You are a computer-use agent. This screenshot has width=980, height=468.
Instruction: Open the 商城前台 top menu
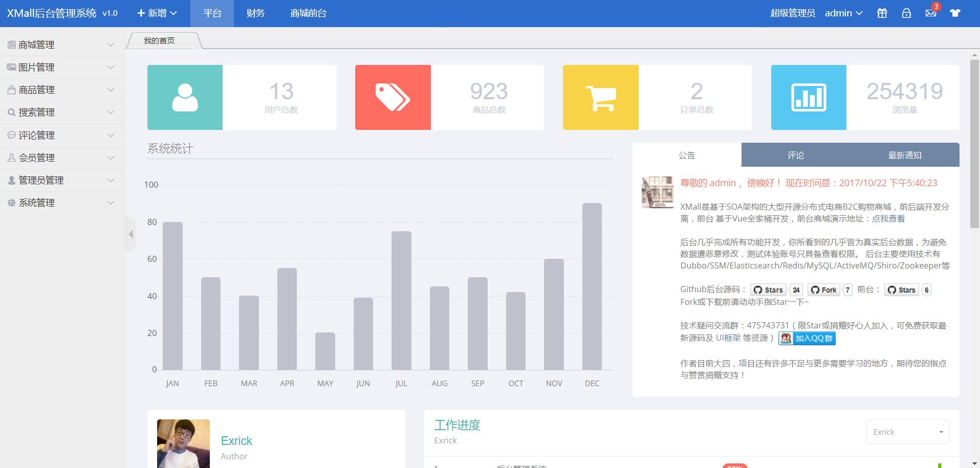(308, 13)
